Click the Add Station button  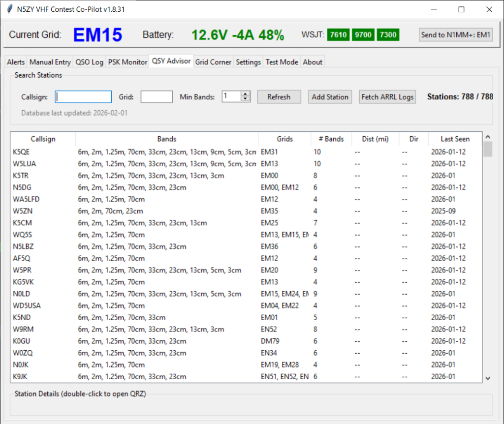pos(330,97)
